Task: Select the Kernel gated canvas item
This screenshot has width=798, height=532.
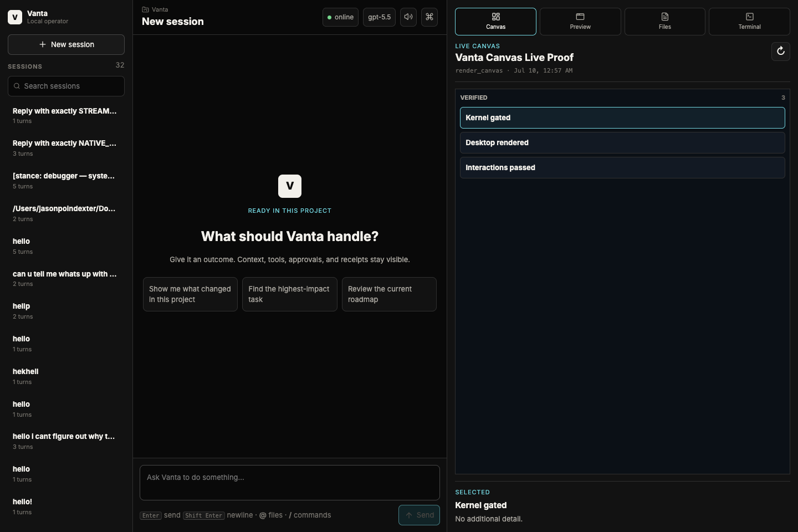Action: pos(622,117)
